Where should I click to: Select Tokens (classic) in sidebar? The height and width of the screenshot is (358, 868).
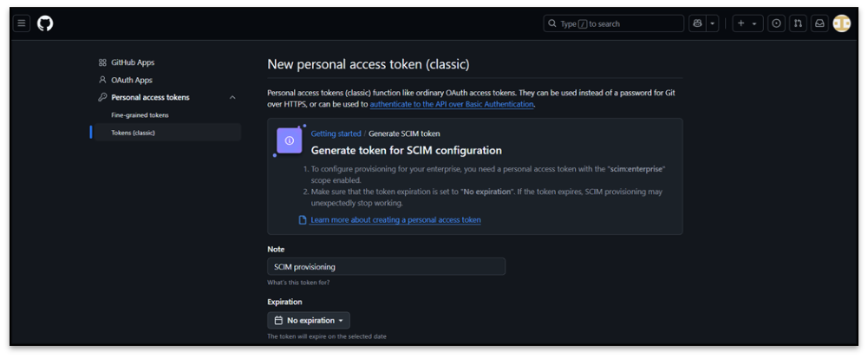[134, 133]
